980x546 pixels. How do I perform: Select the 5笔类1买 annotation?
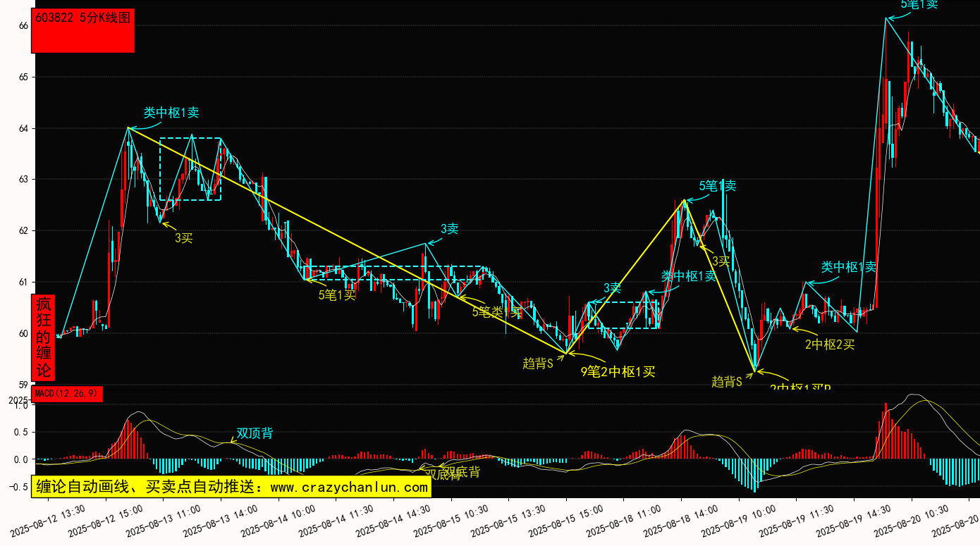click(496, 311)
